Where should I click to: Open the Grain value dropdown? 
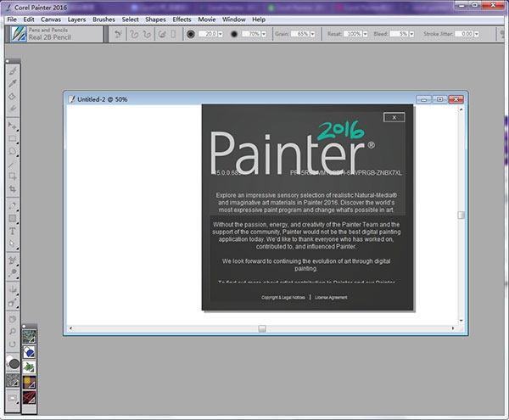pyautogui.click(x=312, y=34)
